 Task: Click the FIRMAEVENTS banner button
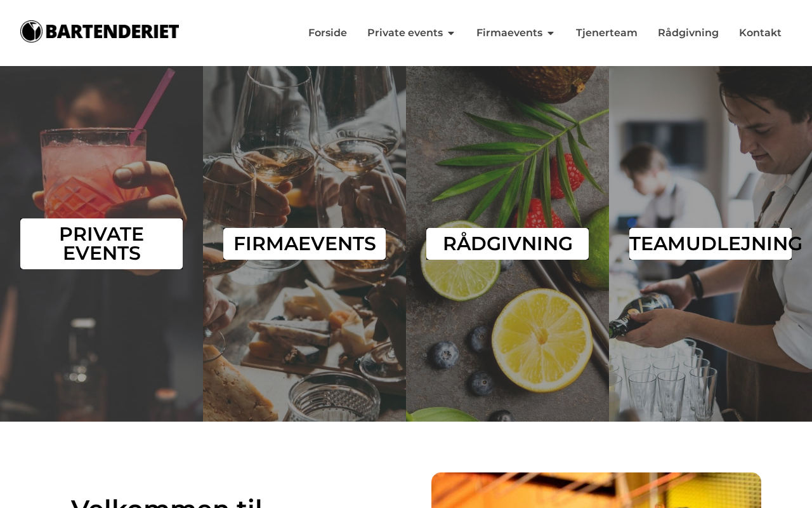click(304, 244)
